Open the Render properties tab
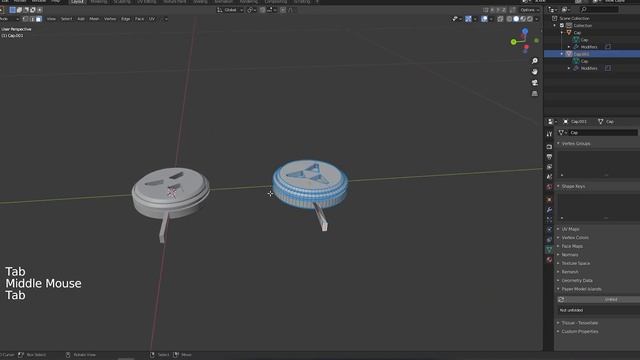 549,147
